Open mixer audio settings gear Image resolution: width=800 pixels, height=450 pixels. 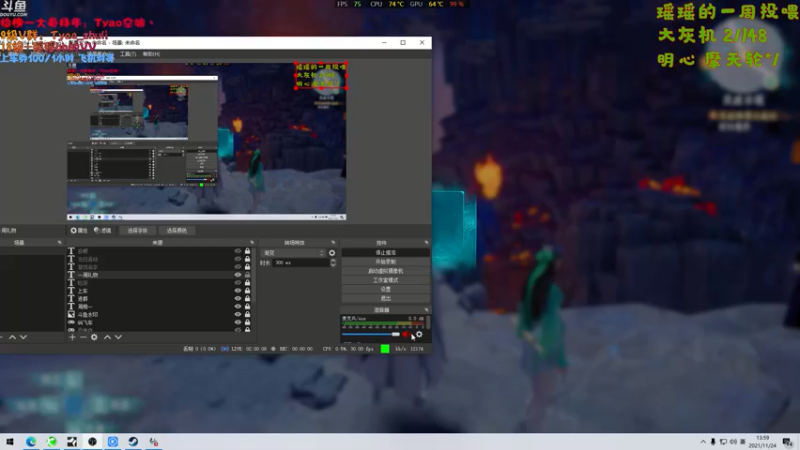[419, 335]
